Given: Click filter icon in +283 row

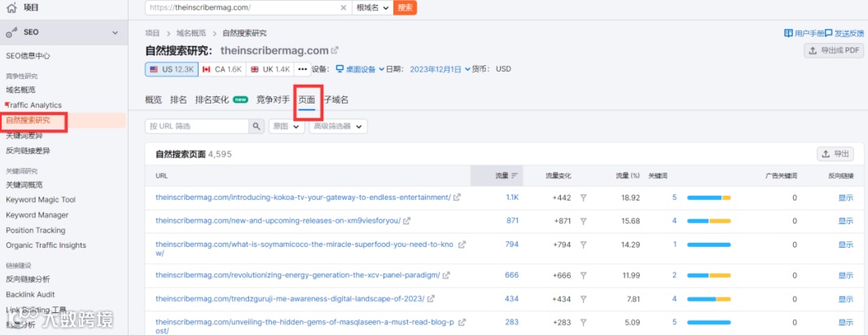Looking at the screenshot, I should coord(583,322).
